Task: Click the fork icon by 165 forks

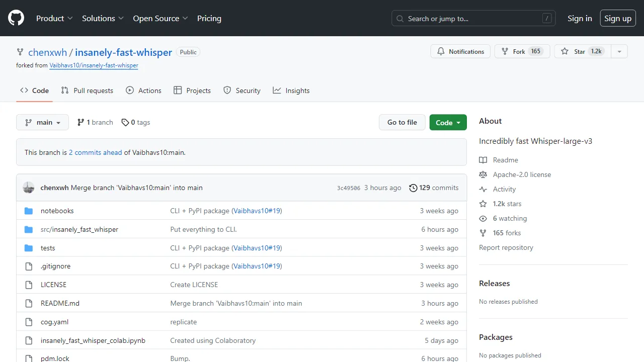Action: coord(483,233)
